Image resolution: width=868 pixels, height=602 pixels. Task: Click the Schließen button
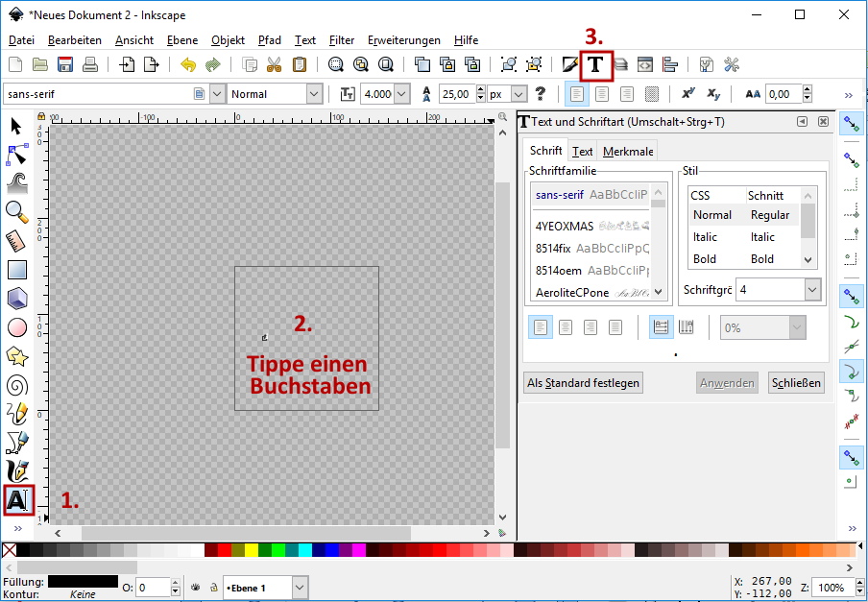[x=796, y=383]
